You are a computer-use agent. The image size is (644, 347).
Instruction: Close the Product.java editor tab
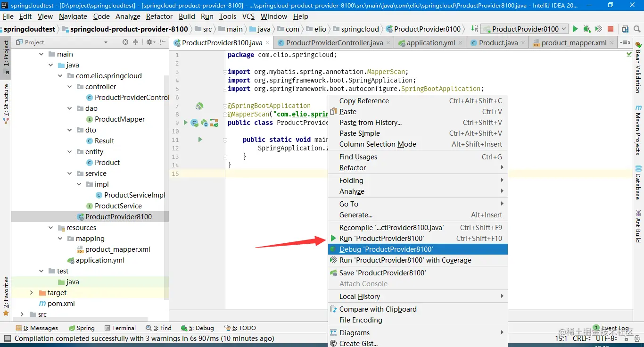[523, 42]
